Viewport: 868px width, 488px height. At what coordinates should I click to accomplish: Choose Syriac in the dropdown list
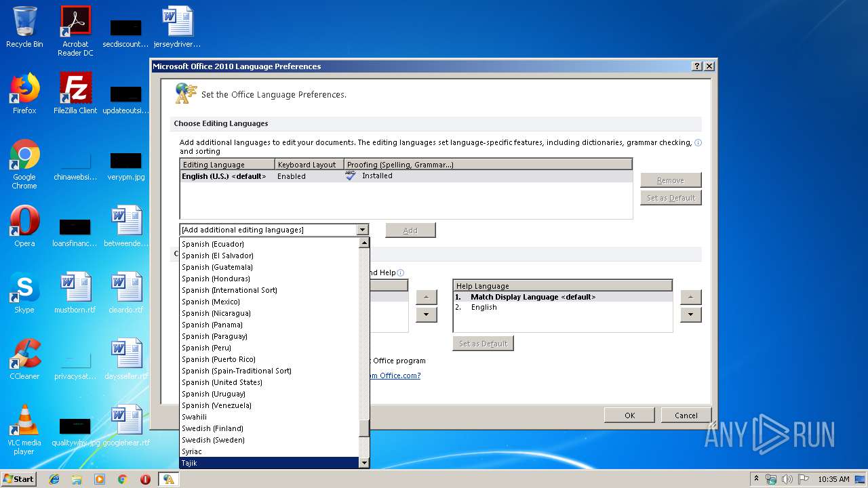point(269,451)
